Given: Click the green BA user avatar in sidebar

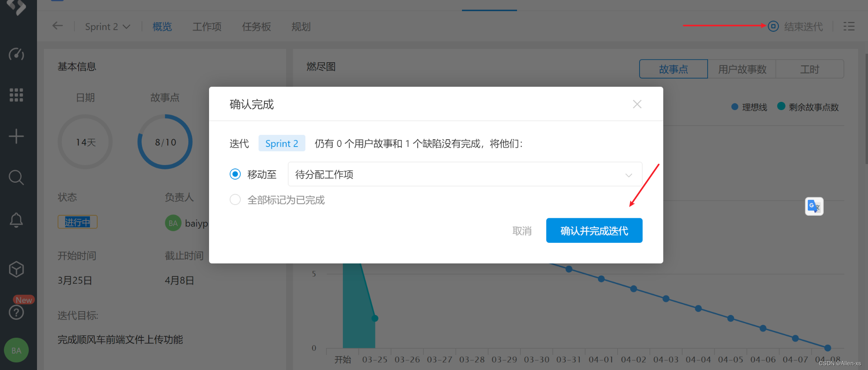Looking at the screenshot, I should (16, 350).
